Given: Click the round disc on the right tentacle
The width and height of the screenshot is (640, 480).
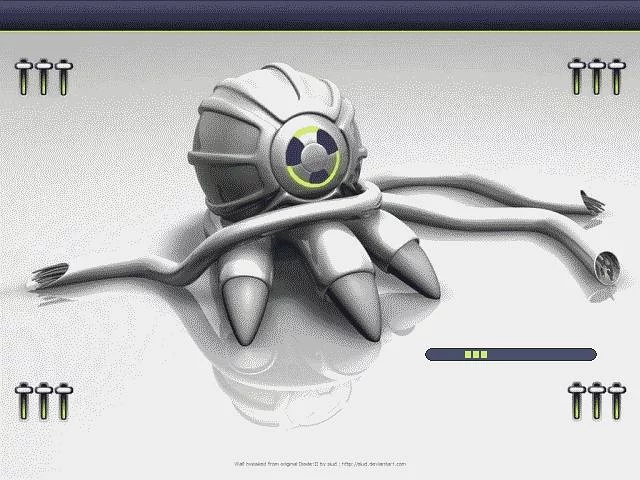Looking at the screenshot, I should click(x=605, y=265).
